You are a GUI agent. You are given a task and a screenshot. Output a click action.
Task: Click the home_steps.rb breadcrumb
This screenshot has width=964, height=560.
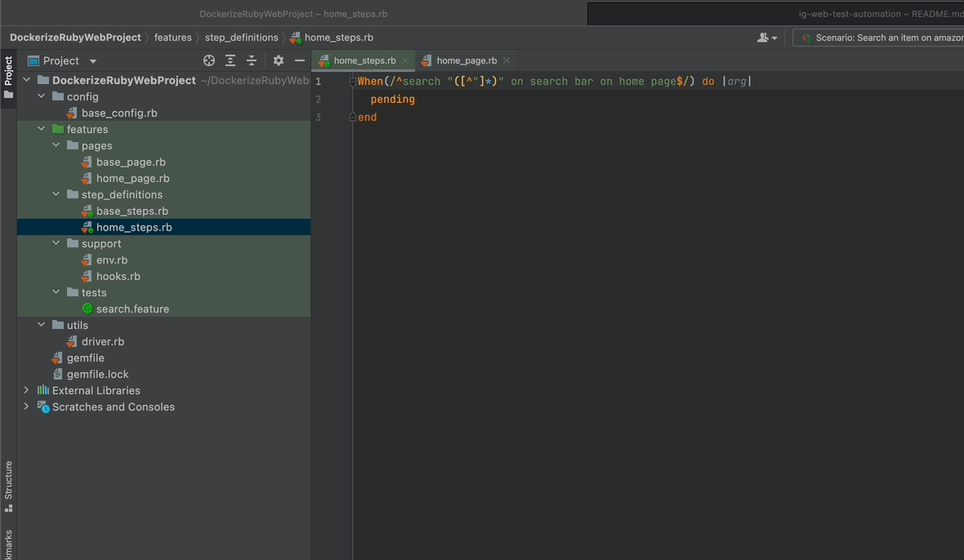tap(332, 38)
